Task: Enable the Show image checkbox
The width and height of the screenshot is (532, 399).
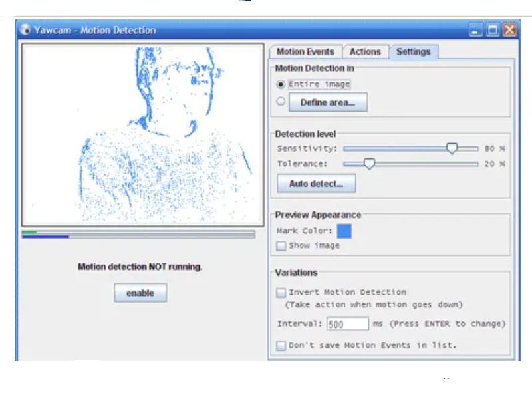Action: (282, 245)
